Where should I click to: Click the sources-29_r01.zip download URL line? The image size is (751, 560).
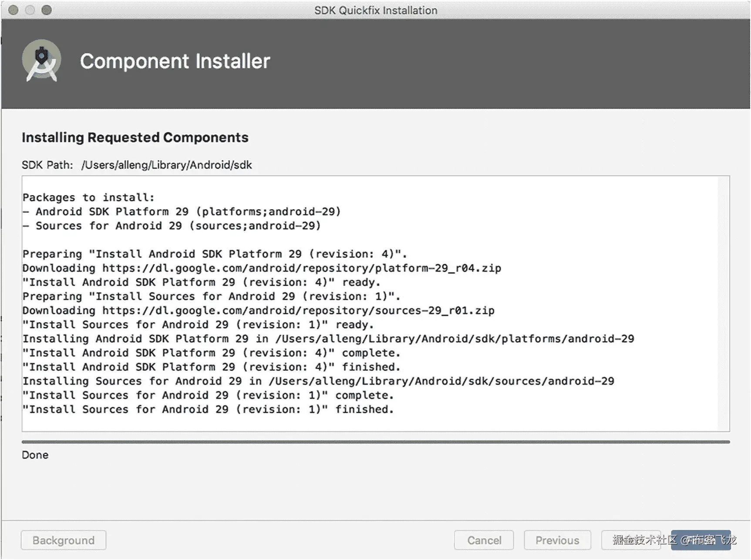(x=258, y=311)
